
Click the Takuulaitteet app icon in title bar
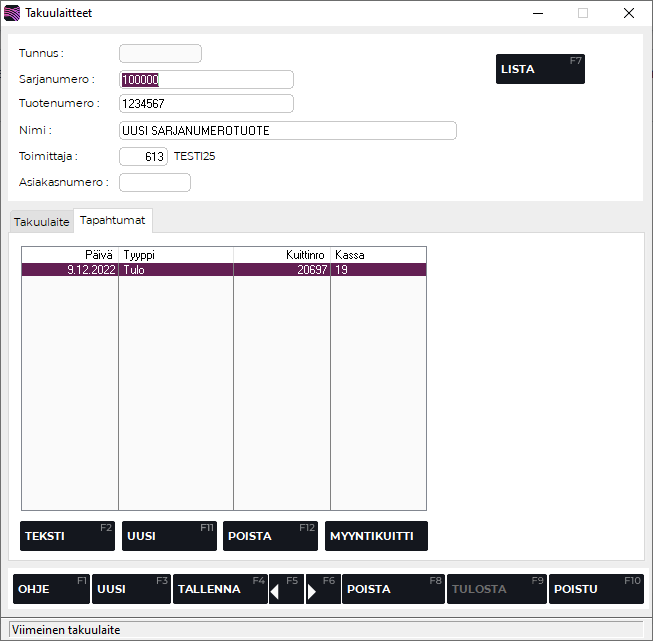[x=12, y=13]
